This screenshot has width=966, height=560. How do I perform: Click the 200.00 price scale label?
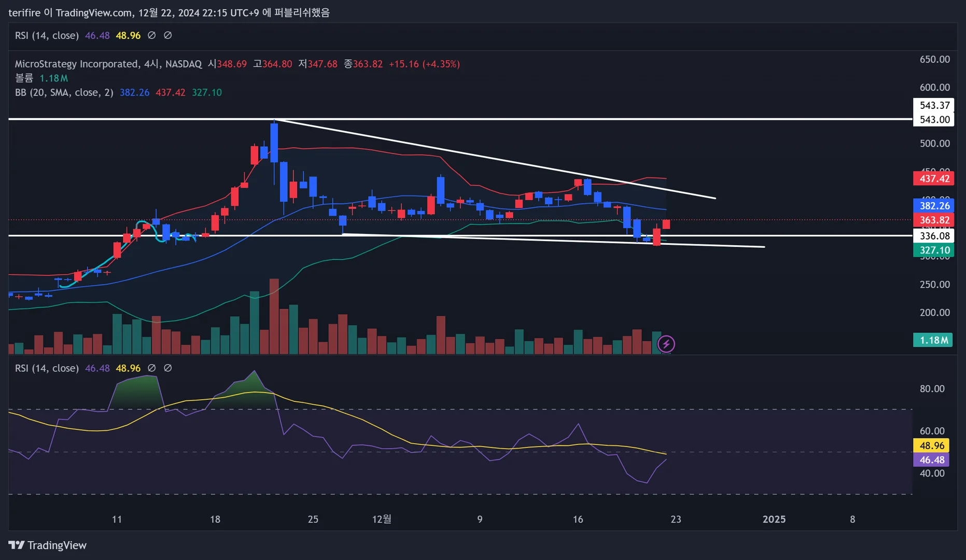[935, 312]
